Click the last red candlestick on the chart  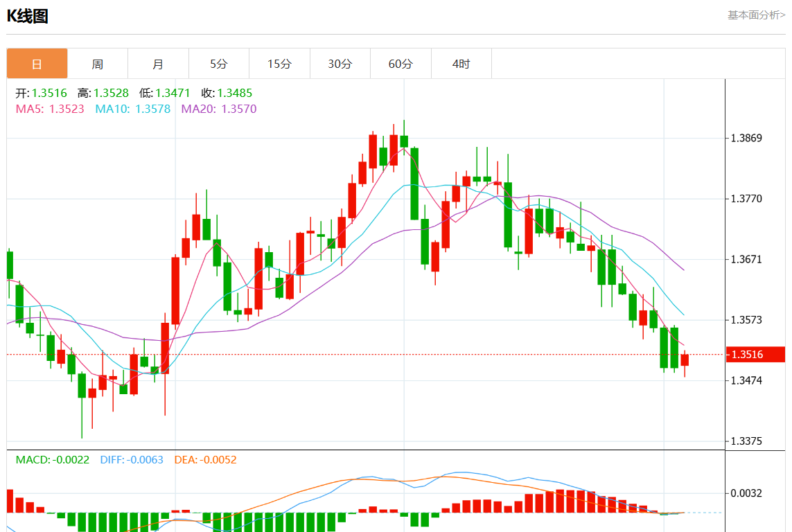685,360
